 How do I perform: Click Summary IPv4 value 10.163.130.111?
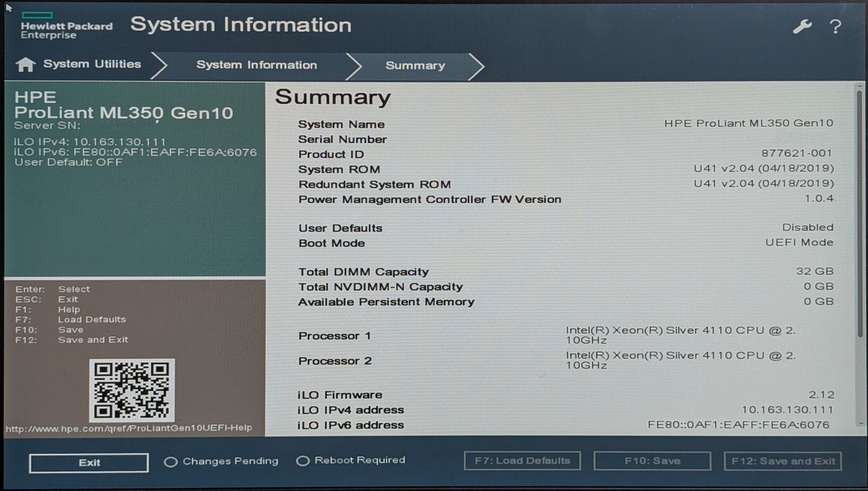pos(787,410)
